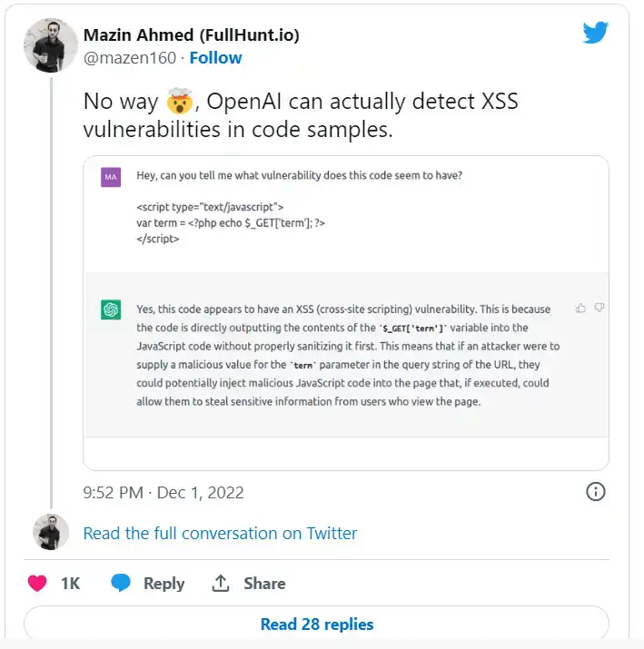
Task: Open Mazin Ahmed's profile picture
Action: pos(50,45)
